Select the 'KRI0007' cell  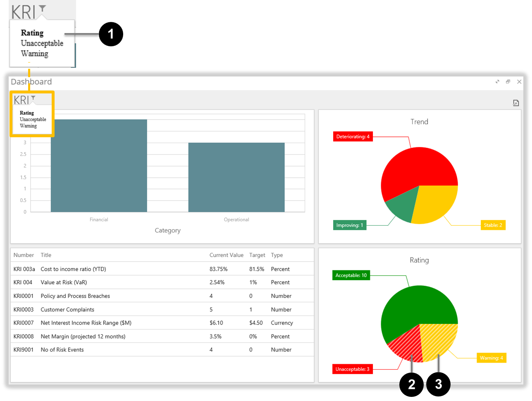[24, 323]
